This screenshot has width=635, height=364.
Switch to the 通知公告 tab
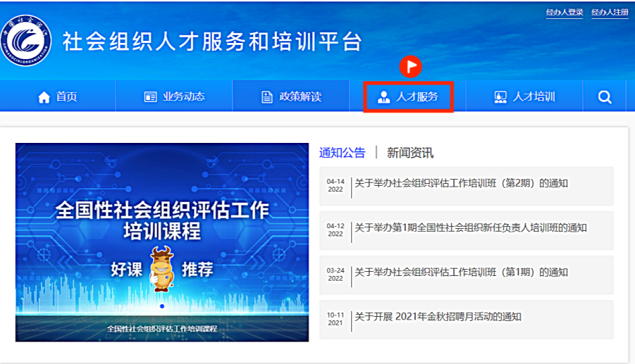(342, 153)
